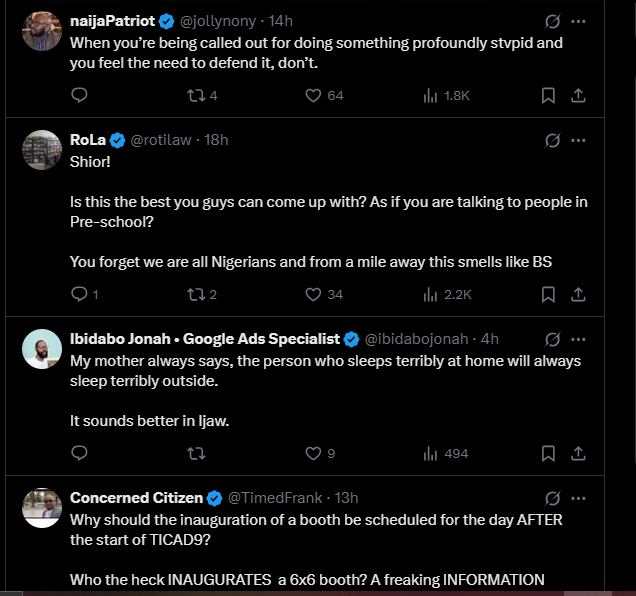Open @TimedFrank profile handle link
This screenshot has width=636, height=596.
click(275, 498)
